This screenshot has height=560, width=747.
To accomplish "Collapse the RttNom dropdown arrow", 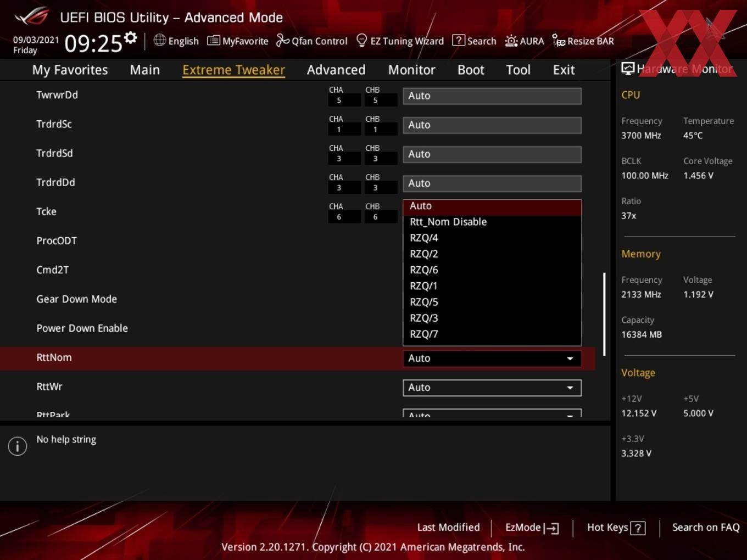I will click(570, 359).
